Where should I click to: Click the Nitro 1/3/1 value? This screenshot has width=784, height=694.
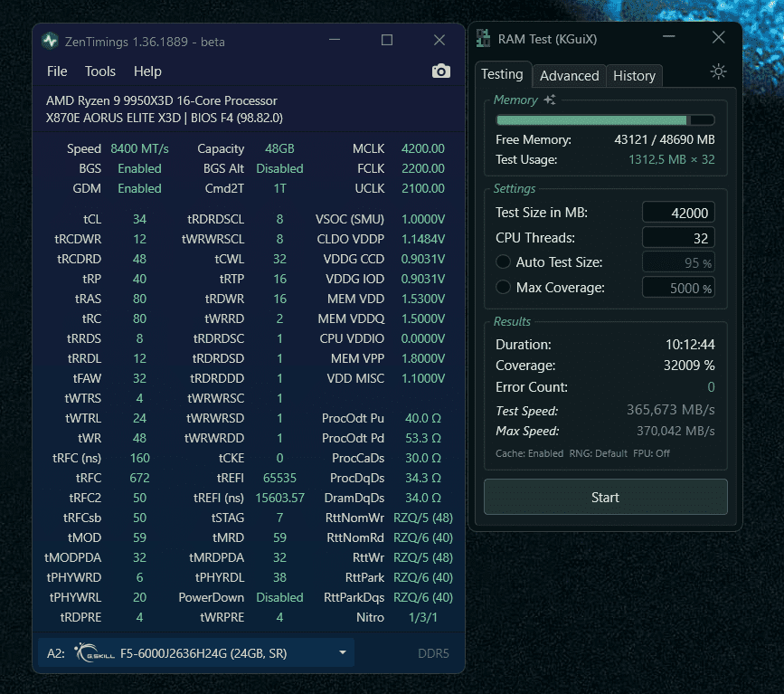422,617
